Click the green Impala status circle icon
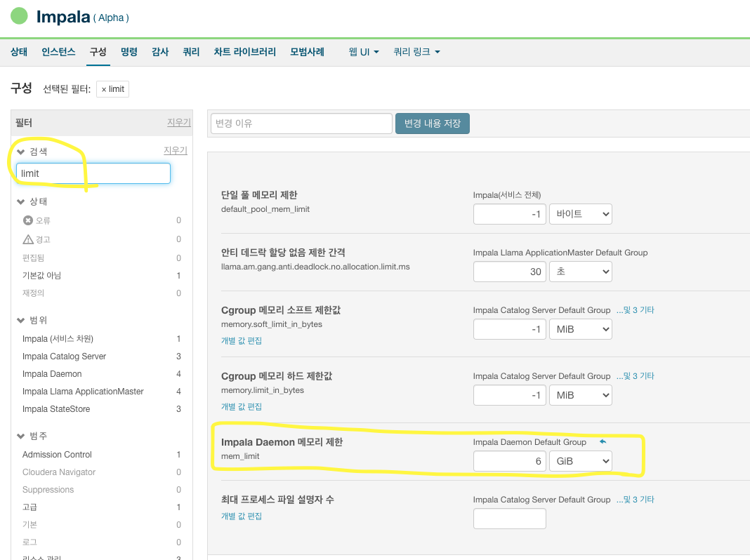750x560 pixels. (19, 15)
